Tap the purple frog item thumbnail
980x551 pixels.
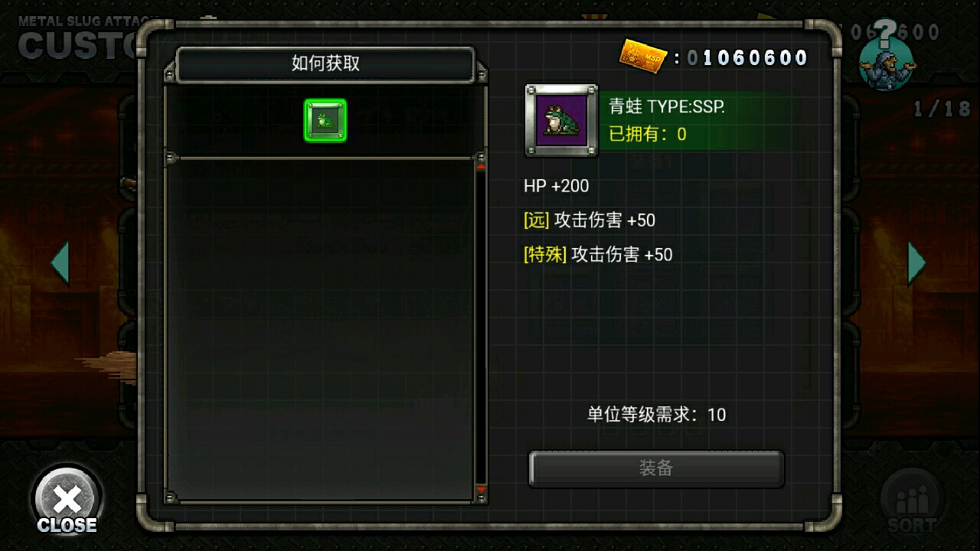coord(561,120)
